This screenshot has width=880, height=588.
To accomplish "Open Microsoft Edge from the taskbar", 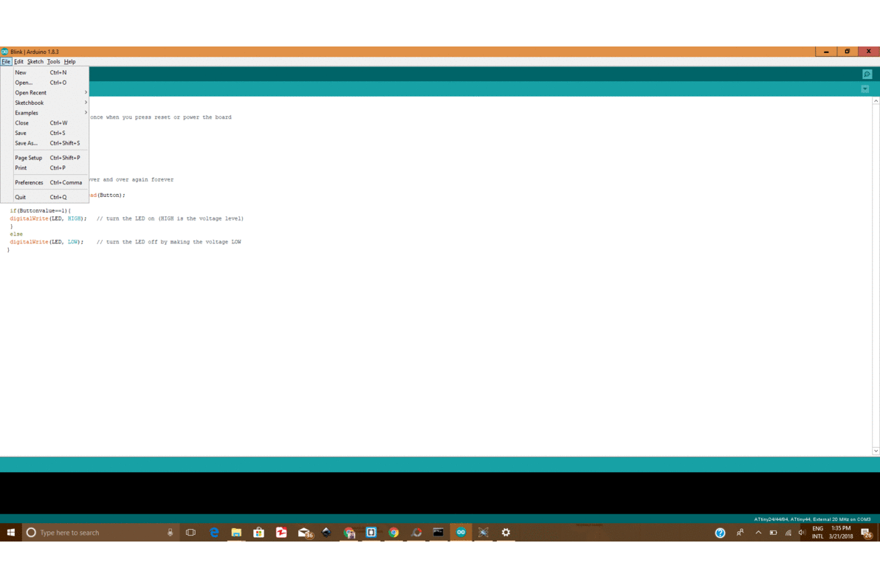I will tap(214, 533).
